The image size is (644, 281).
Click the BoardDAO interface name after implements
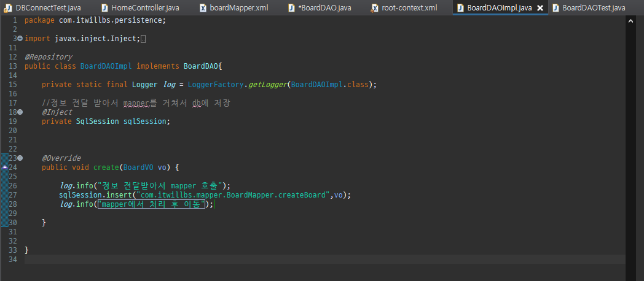[202, 66]
